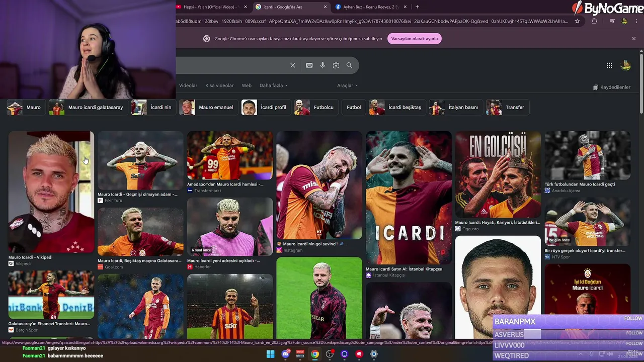Bookmark this page with the star icon
This screenshot has width=644, height=362.
point(577,21)
